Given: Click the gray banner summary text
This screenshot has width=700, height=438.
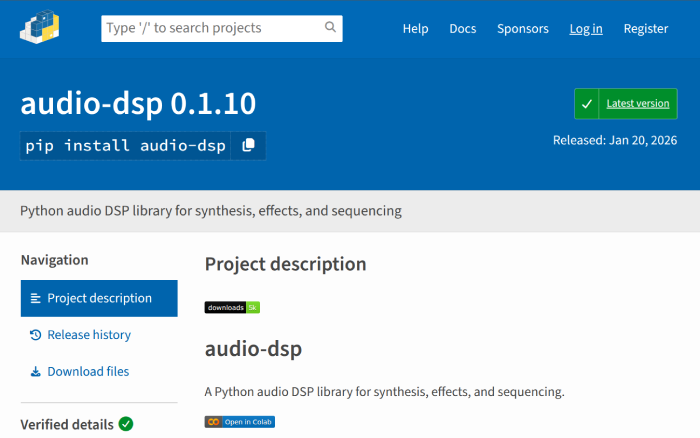Looking at the screenshot, I should click(211, 211).
